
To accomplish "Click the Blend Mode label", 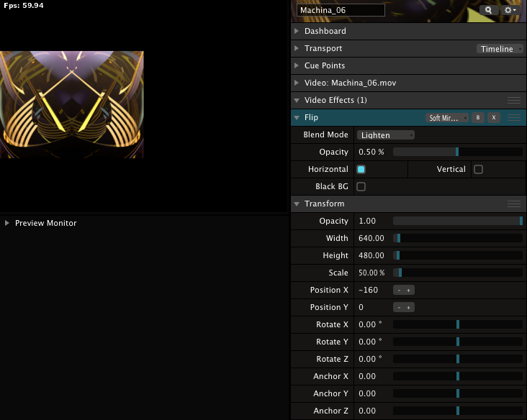I will [325, 134].
